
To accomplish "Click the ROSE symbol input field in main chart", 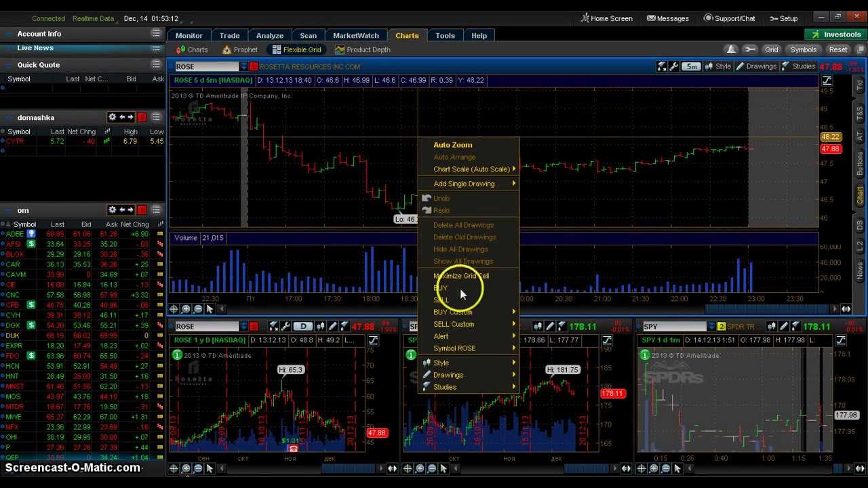I will 206,66.
